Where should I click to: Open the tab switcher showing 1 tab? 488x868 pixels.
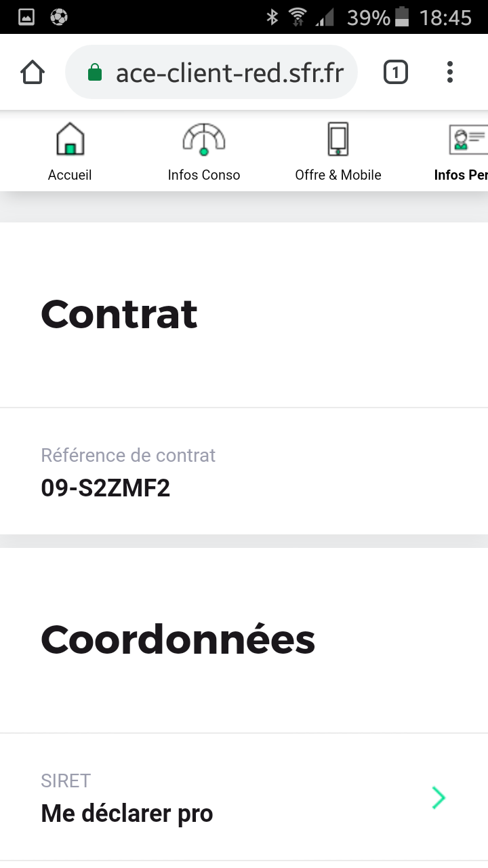pos(396,73)
